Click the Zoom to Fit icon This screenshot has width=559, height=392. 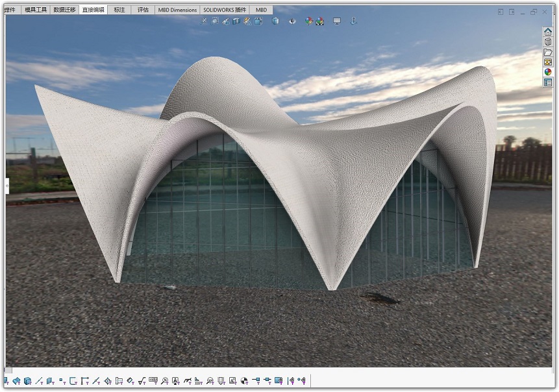coord(204,21)
